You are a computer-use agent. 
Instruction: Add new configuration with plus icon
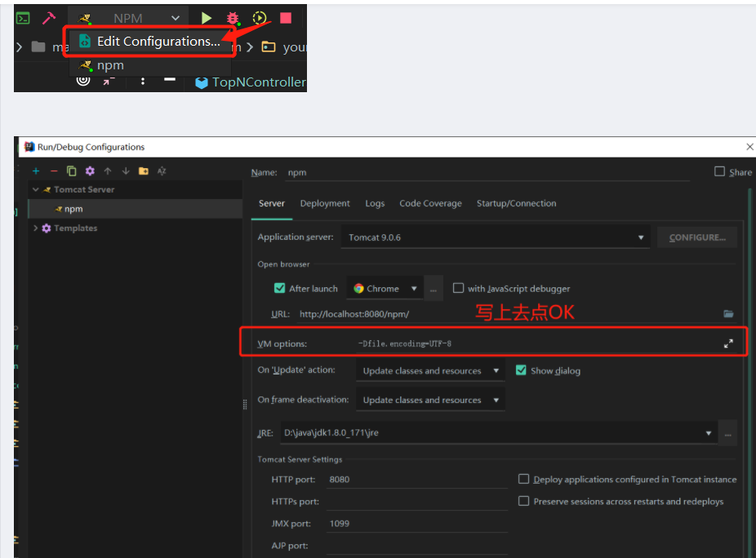click(36, 171)
